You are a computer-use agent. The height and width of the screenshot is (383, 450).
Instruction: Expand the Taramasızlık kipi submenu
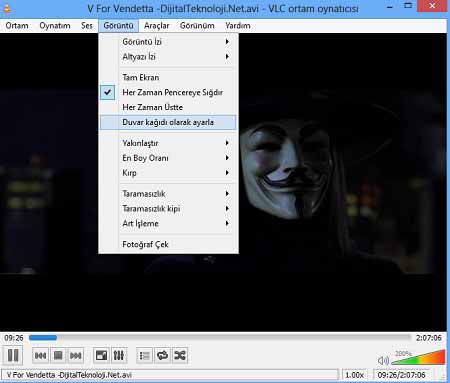[x=168, y=208]
